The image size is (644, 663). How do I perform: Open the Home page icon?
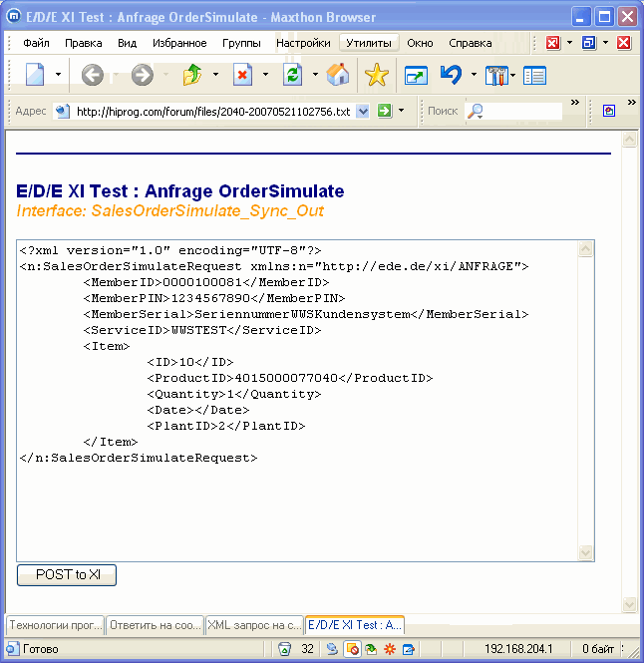[x=338, y=75]
